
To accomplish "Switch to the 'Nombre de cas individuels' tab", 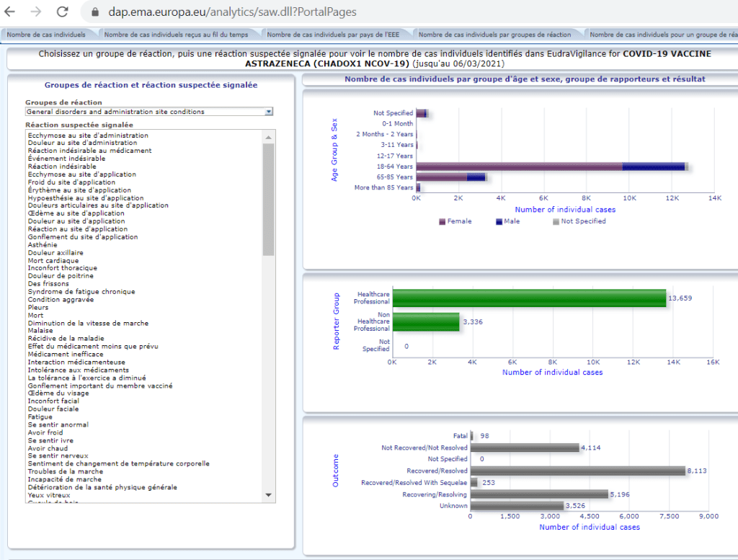I will [46, 34].
